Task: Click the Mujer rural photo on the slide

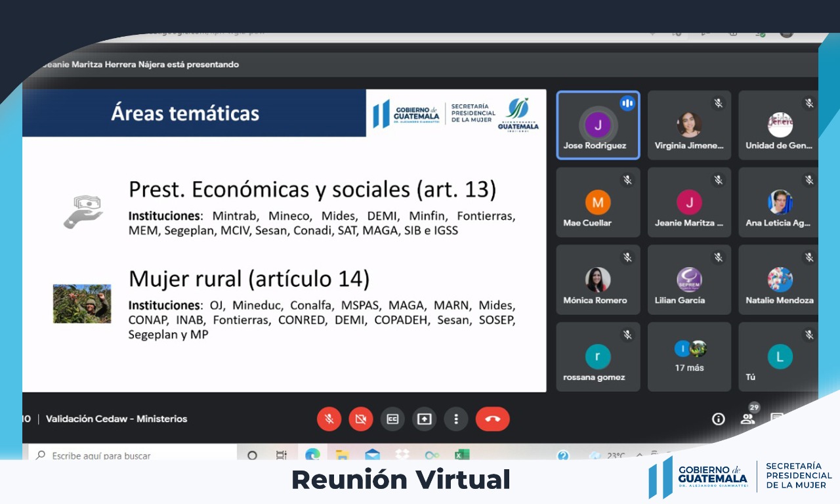Action: click(82, 303)
